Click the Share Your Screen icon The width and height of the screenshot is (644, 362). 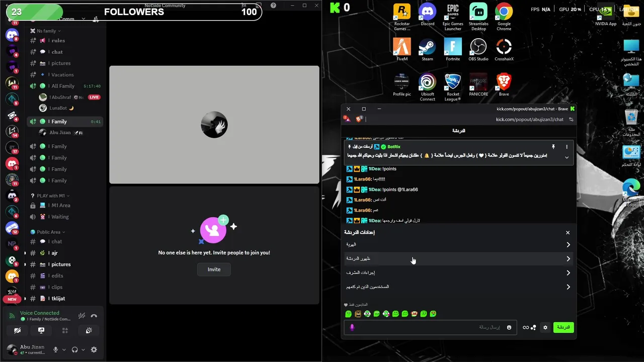pos(41,330)
